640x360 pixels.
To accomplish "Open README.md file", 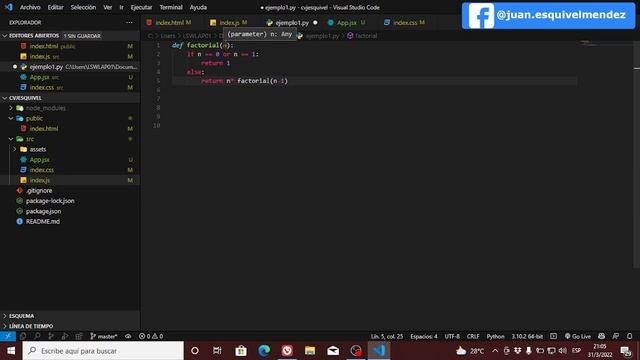I will pos(70,221).
